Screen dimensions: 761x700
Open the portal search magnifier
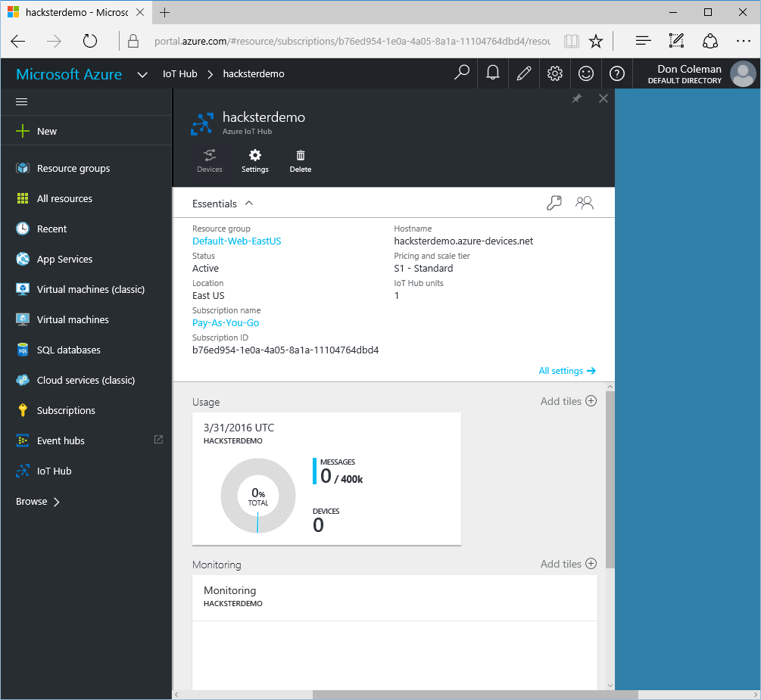point(462,73)
